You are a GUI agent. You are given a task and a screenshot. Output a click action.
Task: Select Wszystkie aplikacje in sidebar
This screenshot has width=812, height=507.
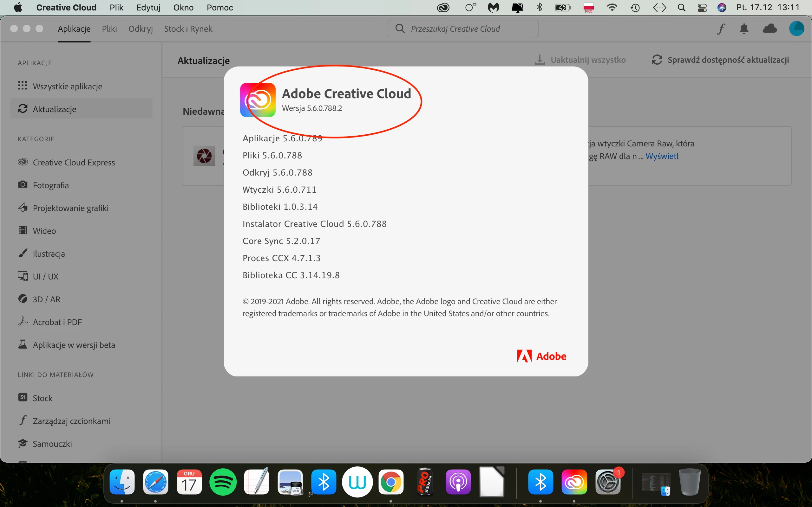click(x=67, y=86)
